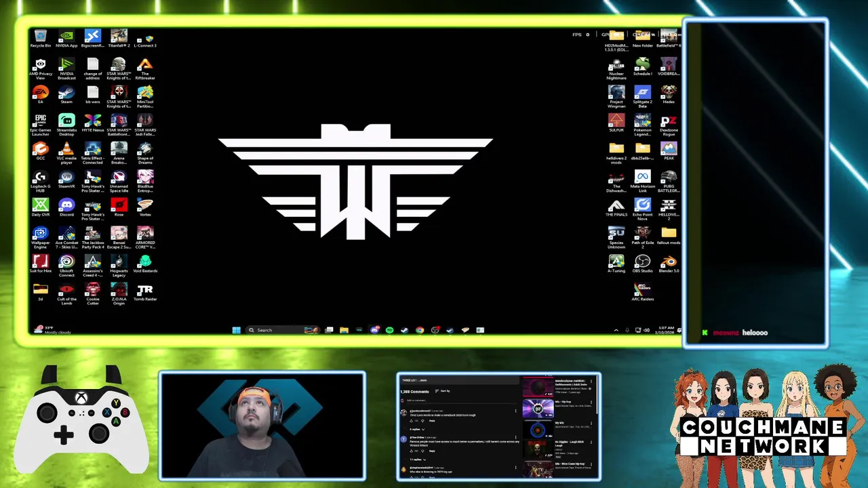The height and width of the screenshot is (488, 868).
Task: Open the Discord desktop icon
Action: point(66,207)
